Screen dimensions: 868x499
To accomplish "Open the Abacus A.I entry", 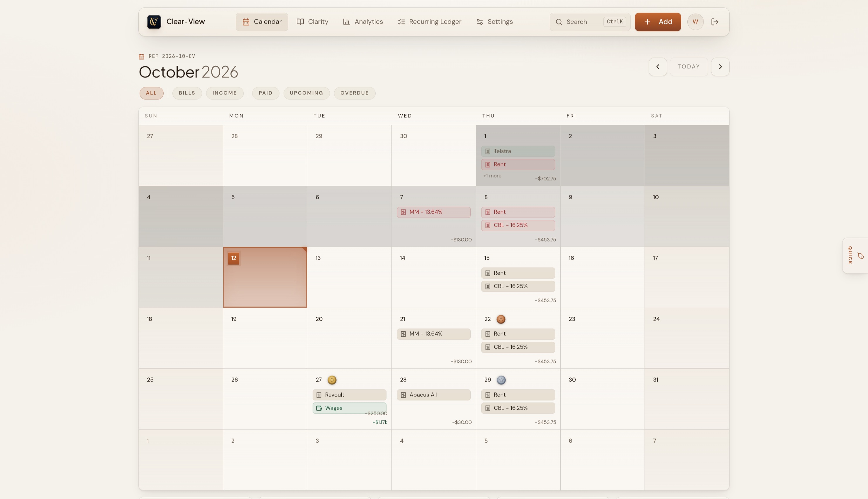I will point(434,395).
